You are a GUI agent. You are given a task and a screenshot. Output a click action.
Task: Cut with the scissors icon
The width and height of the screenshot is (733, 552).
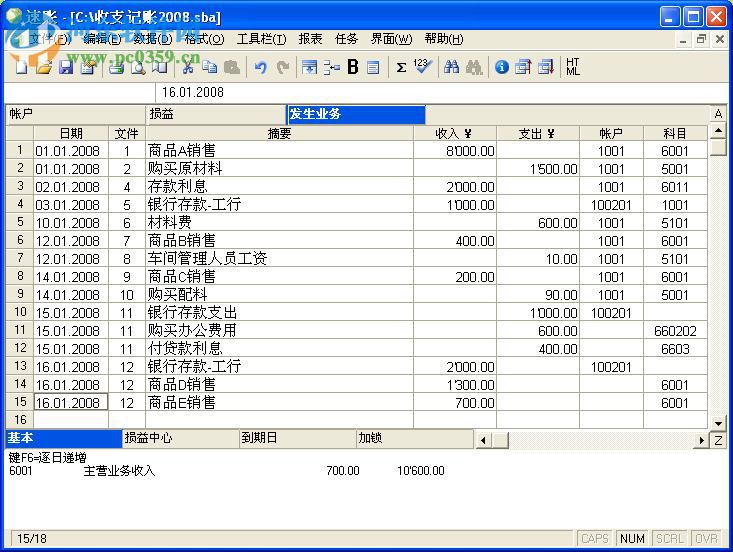(187, 67)
